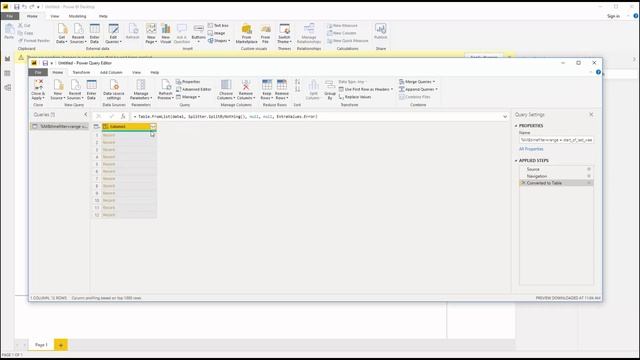The width and height of the screenshot is (640, 360).
Task: Open the Advanced Editor
Action: (x=193, y=89)
